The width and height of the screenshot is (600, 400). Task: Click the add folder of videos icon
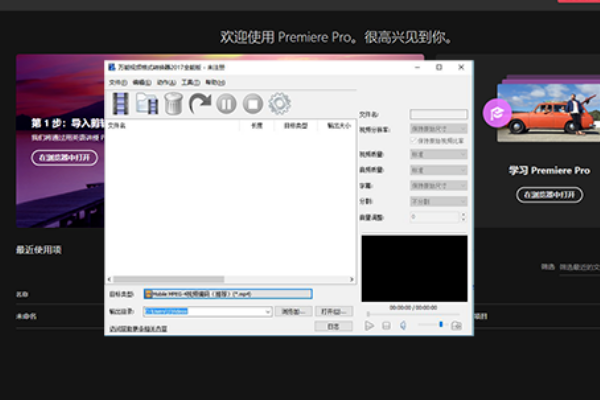coord(147,103)
